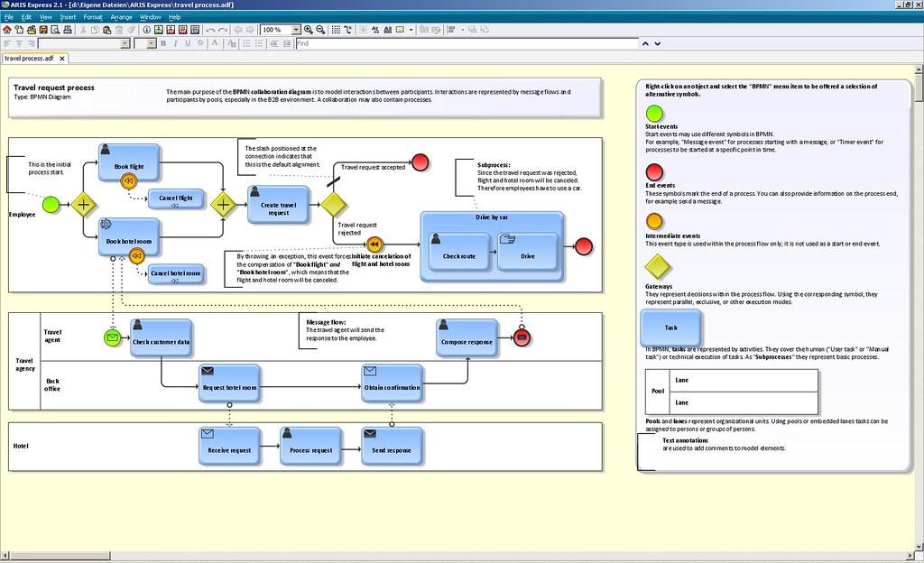Viewport: 924px width, 563px height.
Task: Click the red message end event in the Travel agent lane
Action: click(x=522, y=337)
